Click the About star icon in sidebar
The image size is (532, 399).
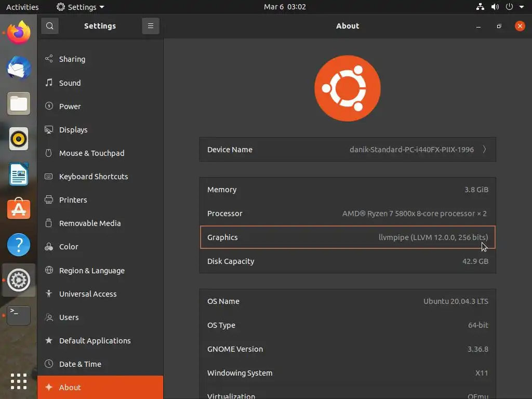tap(49, 387)
